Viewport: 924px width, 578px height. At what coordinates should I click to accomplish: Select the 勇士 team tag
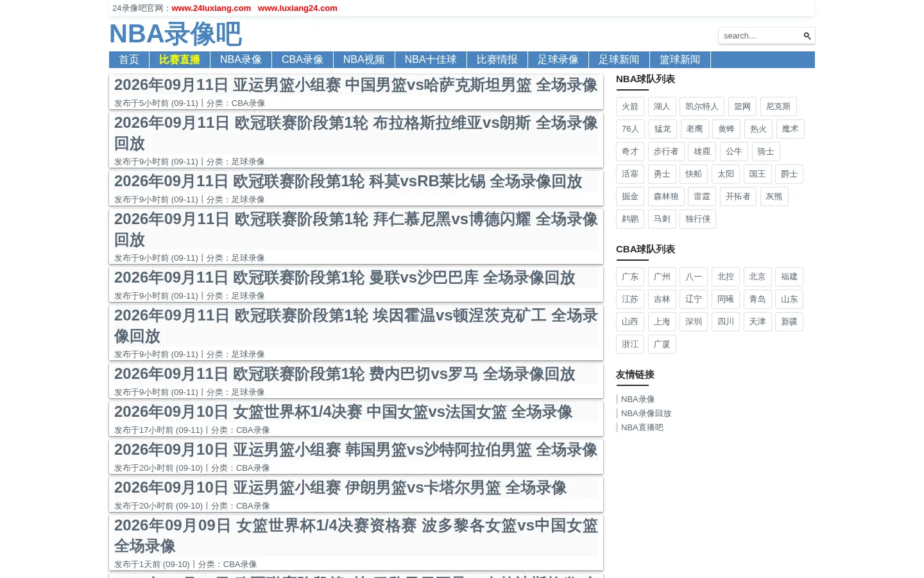(662, 174)
